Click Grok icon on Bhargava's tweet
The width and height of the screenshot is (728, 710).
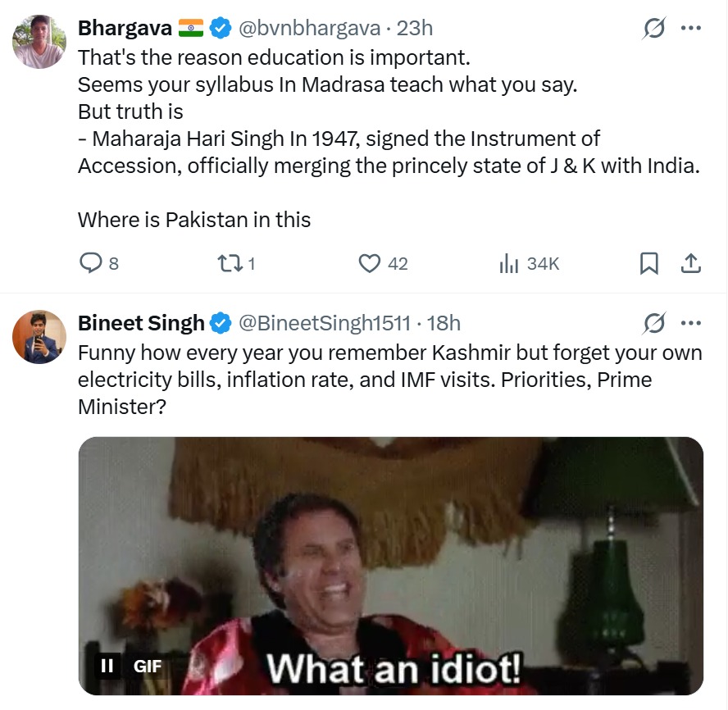click(653, 29)
